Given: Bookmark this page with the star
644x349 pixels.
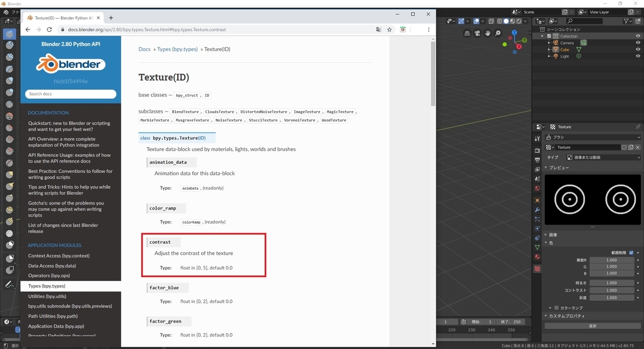Looking at the screenshot, I should click(x=390, y=30).
